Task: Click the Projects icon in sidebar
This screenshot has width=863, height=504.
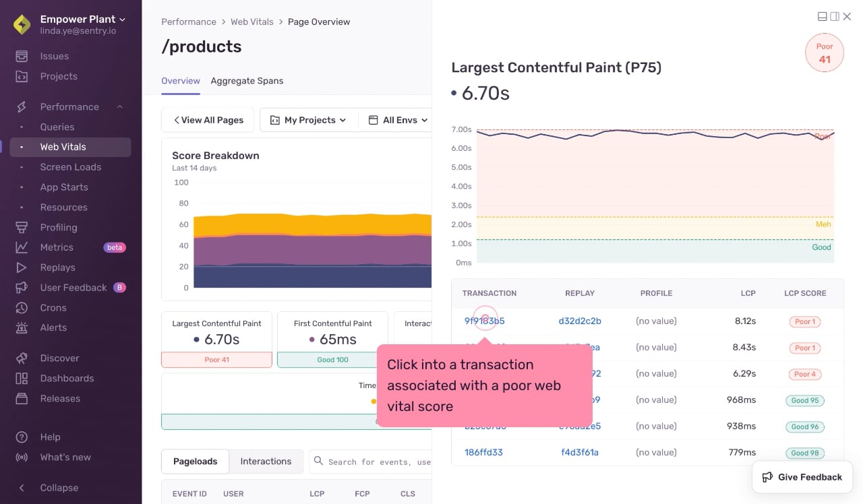Action: pos(22,76)
